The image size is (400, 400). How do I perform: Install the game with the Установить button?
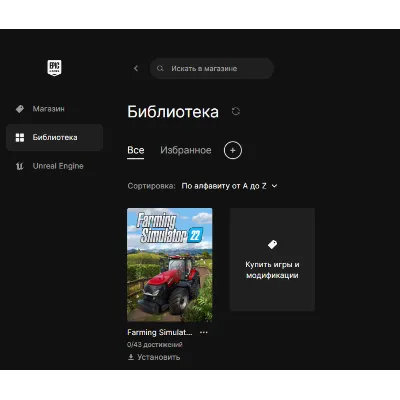pyautogui.click(x=154, y=357)
